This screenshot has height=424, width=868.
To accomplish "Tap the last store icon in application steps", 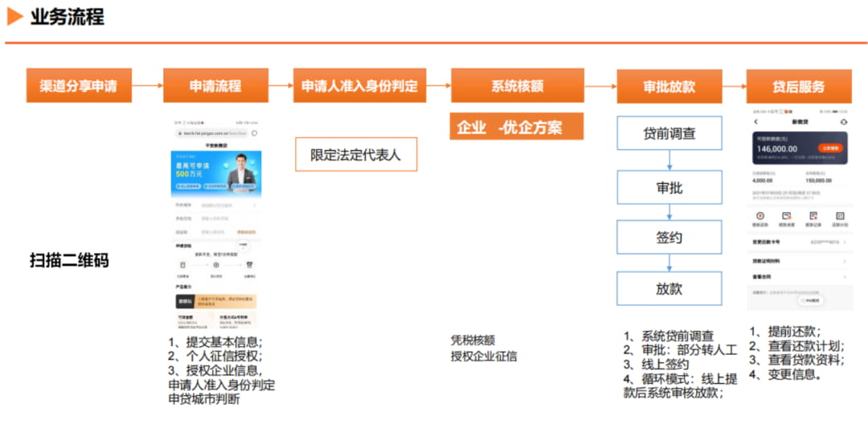I will pyautogui.click(x=250, y=265).
